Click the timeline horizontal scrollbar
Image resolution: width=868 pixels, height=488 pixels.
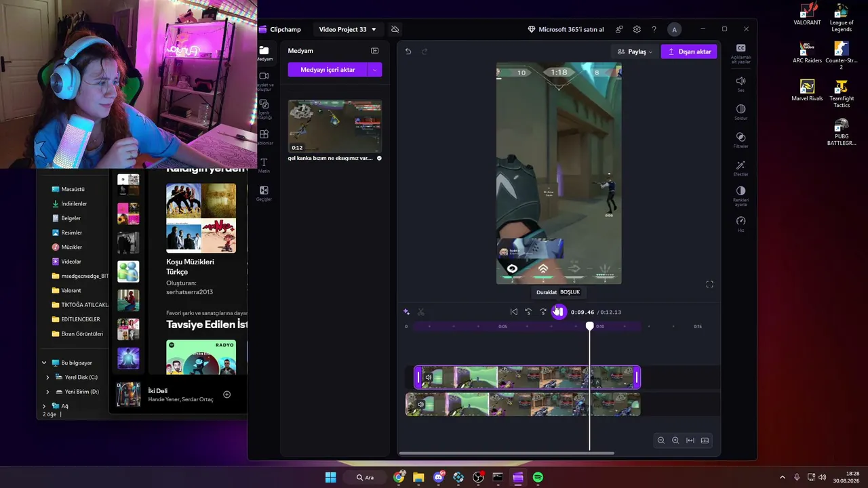pyautogui.click(x=507, y=453)
